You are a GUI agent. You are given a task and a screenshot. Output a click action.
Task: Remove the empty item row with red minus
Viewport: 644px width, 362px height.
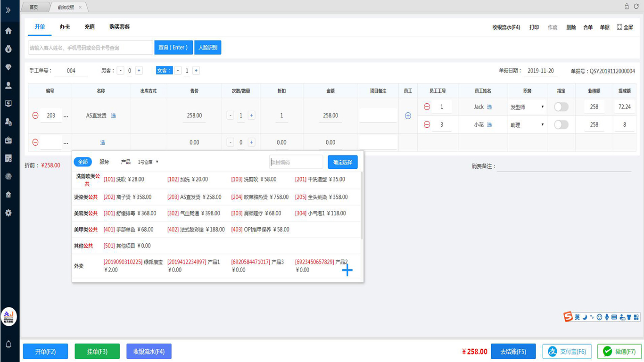[35, 142]
